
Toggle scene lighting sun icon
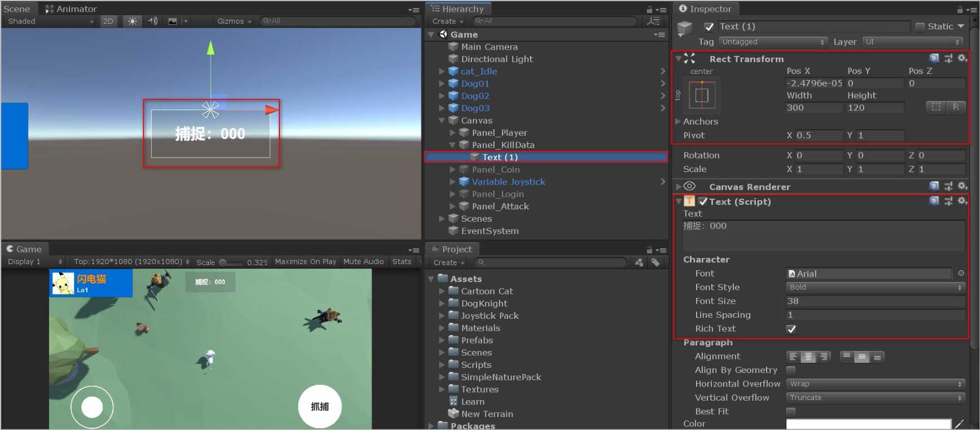tap(132, 21)
